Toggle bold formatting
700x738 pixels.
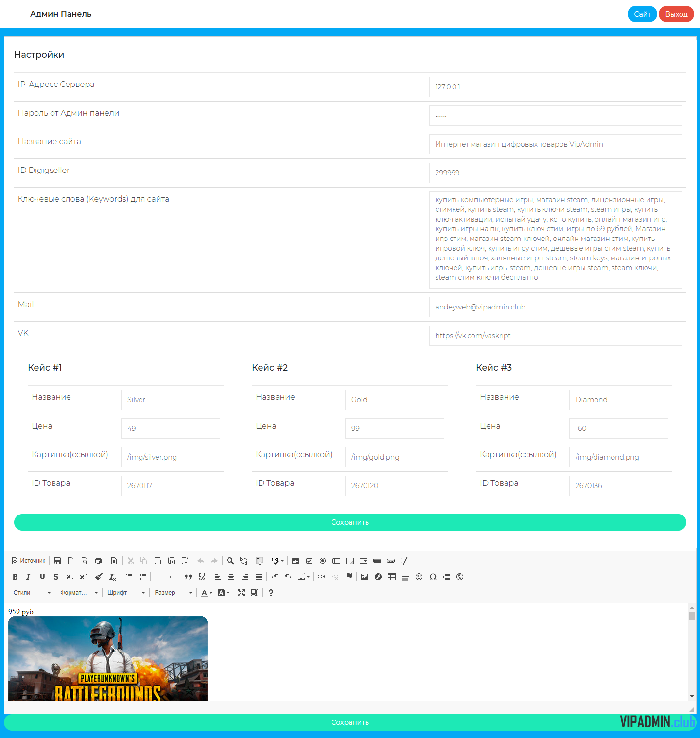pos(15,577)
